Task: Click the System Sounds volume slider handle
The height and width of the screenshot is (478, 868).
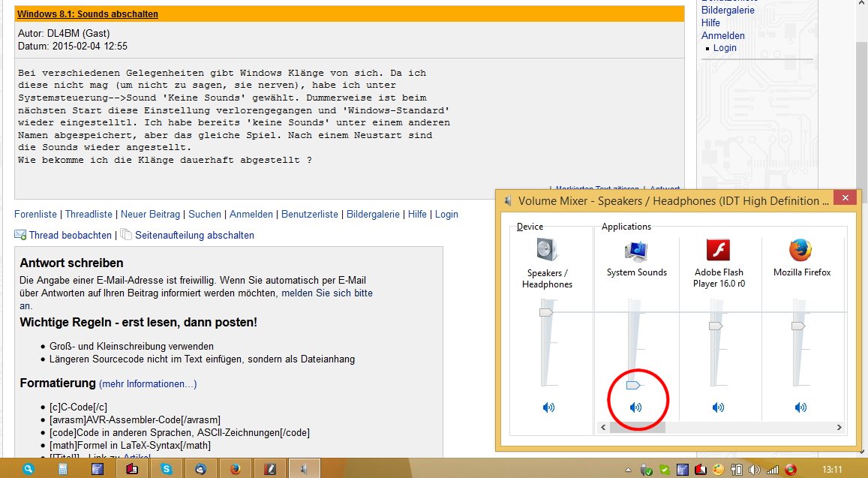Action: (x=632, y=385)
